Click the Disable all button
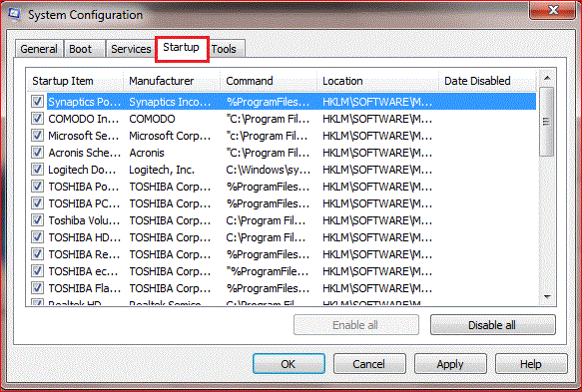582x392 pixels. pos(492,325)
